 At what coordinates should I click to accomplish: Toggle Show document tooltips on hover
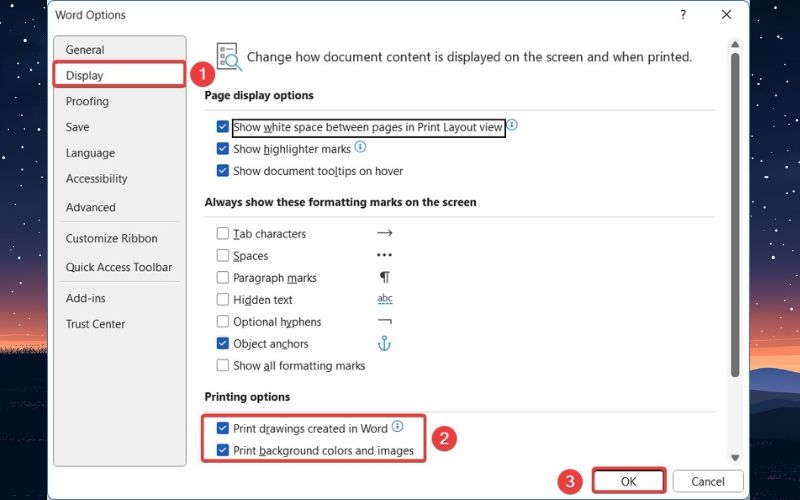click(222, 170)
